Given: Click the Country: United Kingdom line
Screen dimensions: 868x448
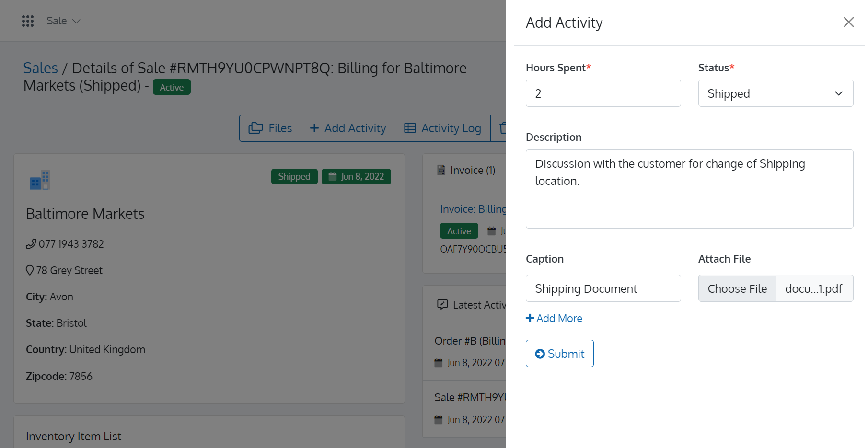Looking at the screenshot, I should [85, 349].
